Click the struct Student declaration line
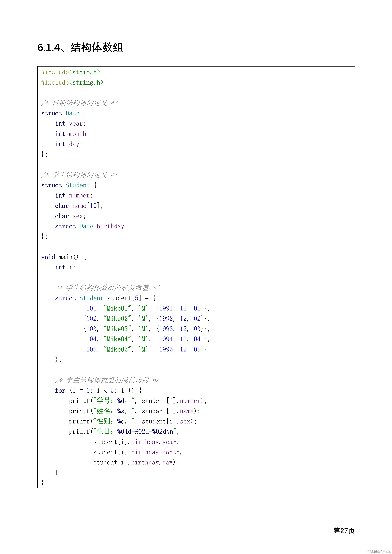The height and width of the screenshot is (554, 392). click(69, 185)
